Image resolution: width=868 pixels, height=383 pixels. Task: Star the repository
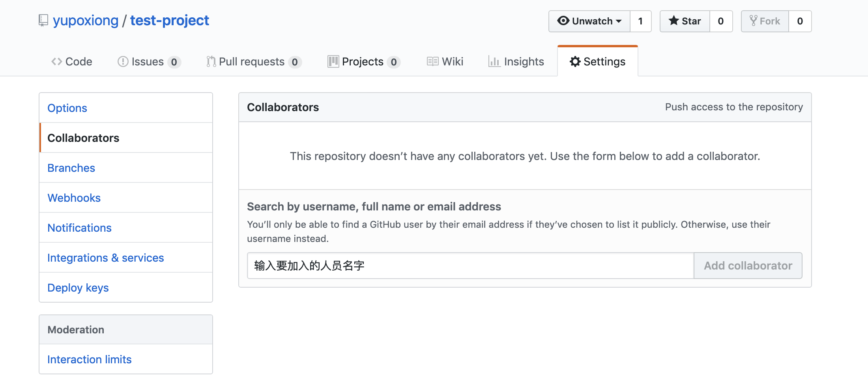(x=685, y=21)
